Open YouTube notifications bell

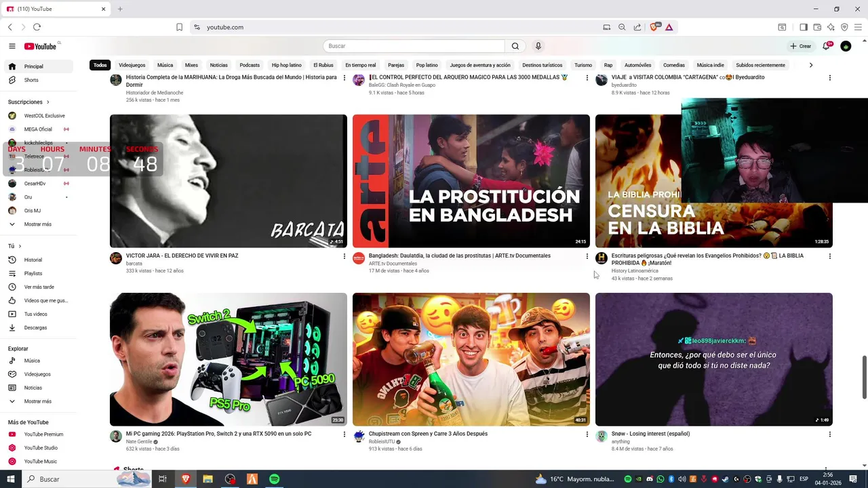click(x=826, y=46)
